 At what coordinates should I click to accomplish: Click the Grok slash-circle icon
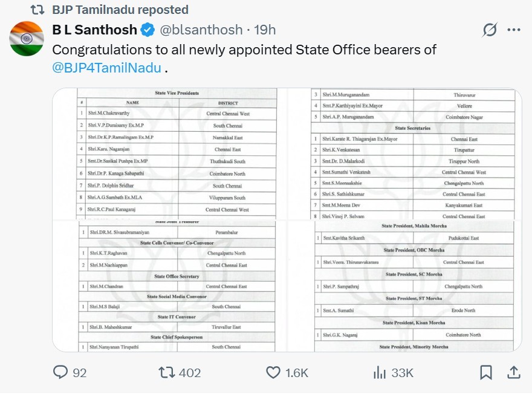tap(490, 30)
